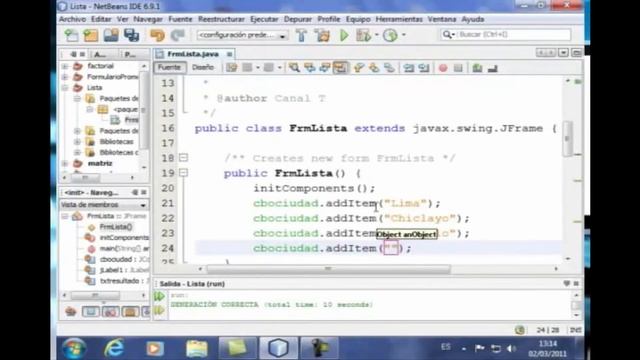640x360 pixels.
Task: Open Internet Explorer from taskbar
Action: (114, 348)
